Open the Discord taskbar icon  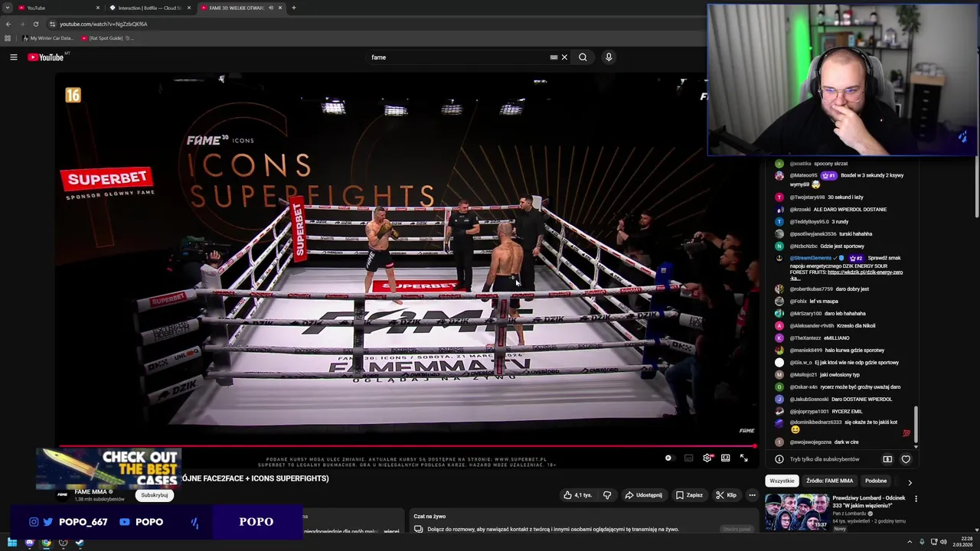coord(29,543)
